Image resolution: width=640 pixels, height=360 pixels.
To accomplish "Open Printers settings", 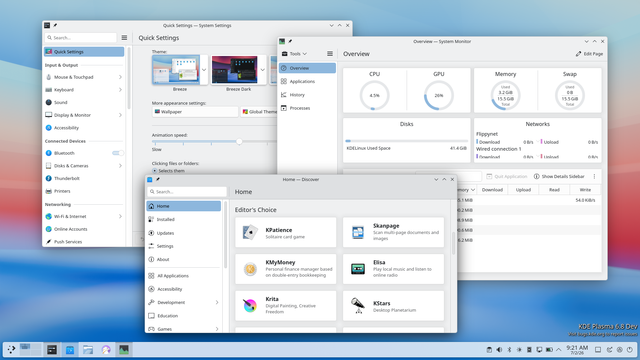I will point(84,191).
